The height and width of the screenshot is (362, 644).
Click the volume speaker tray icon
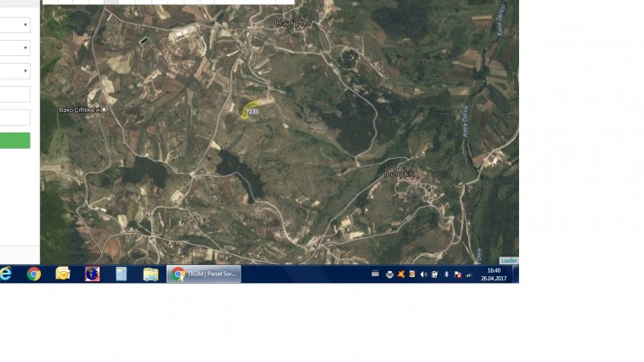423,274
